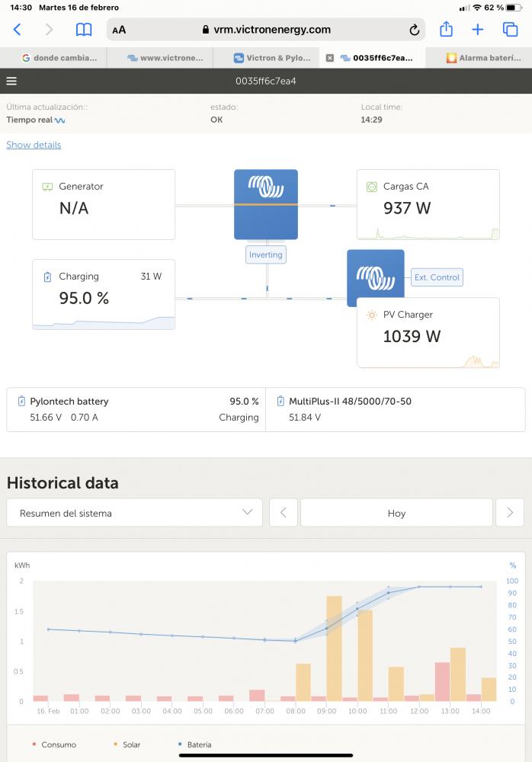Add a new tab with plus icon

(x=478, y=30)
